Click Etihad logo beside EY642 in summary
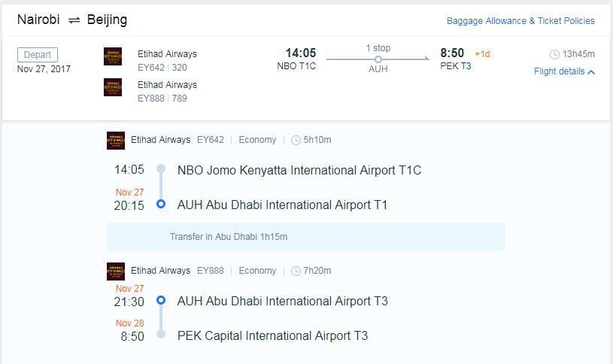The width and height of the screenshot is (613, 364). click(113, 56)
